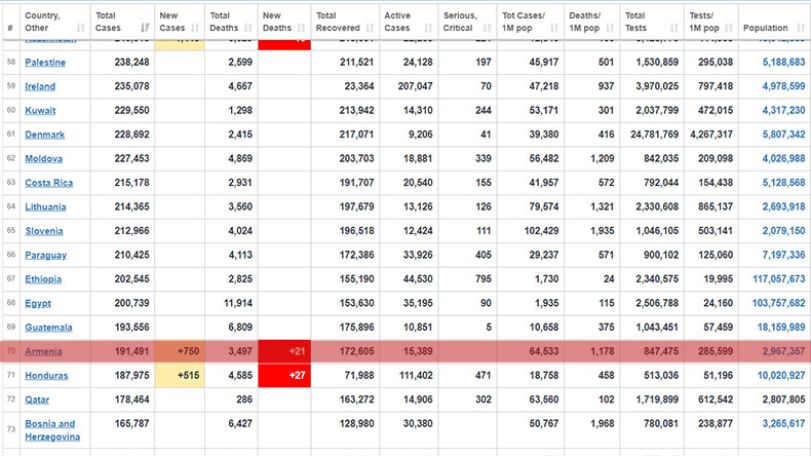The width and height of the screenshot is (811, 456).
Task: Click sort icon beside Country, Other header
Action: point(80,28)
